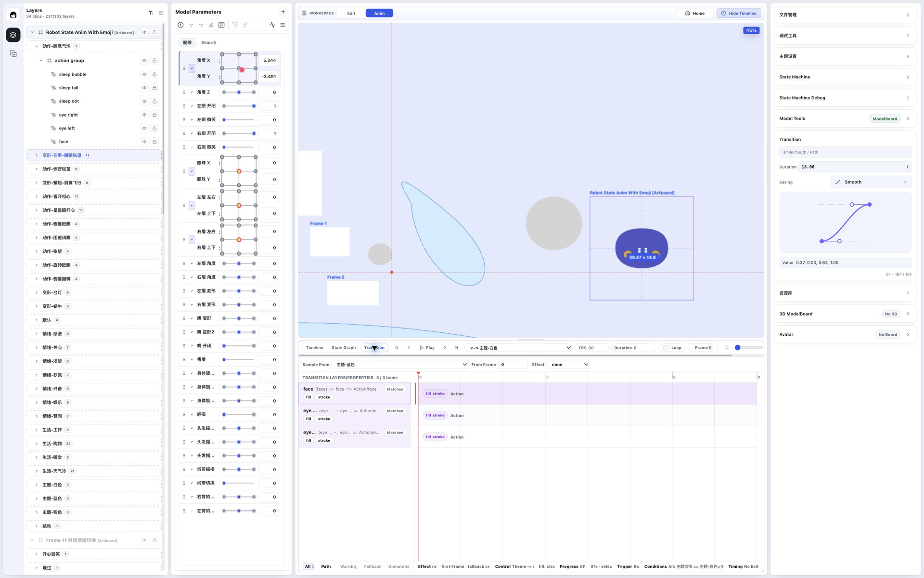Lock the sleep bubble layer
The image size is (924, 578).
[x=154, y=75]
